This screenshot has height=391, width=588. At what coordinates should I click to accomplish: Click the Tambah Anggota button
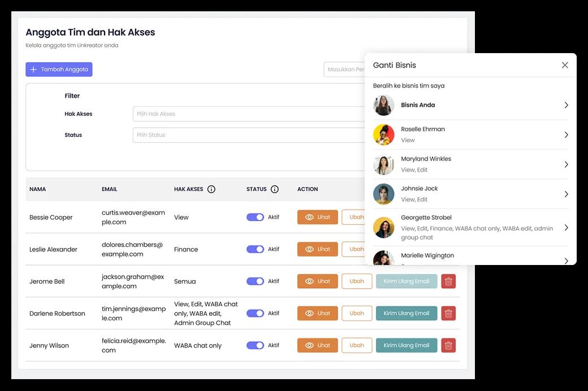click(x=59, y=69)
